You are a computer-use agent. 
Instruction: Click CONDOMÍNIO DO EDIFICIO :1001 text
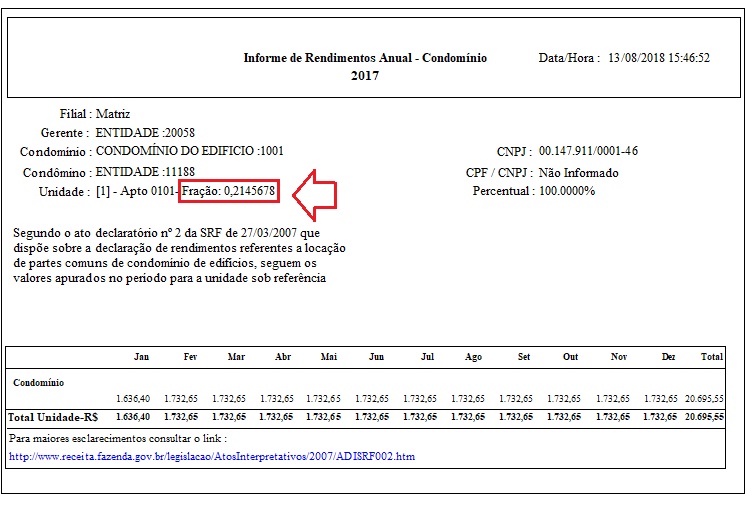pyautogui.click(x=189, y=152)
